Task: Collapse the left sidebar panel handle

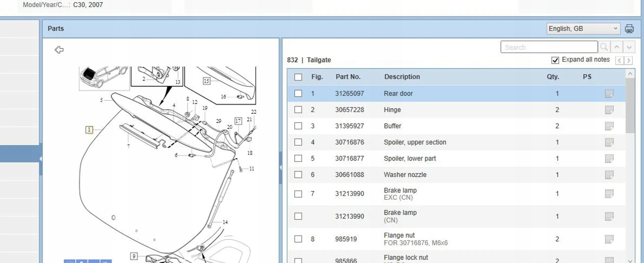Action: click(41, 159)
